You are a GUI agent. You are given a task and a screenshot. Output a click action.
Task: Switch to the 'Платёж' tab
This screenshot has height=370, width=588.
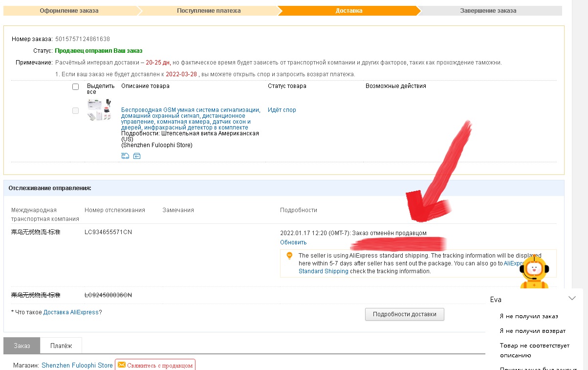pos(61,346)
